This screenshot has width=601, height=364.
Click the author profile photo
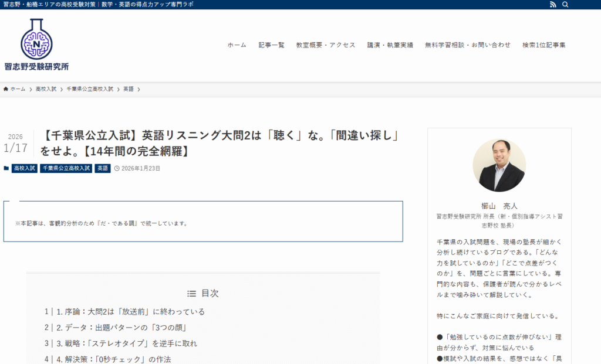499,165
